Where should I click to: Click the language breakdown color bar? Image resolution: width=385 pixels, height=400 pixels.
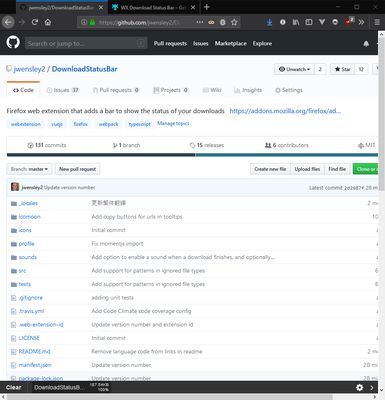192,155
